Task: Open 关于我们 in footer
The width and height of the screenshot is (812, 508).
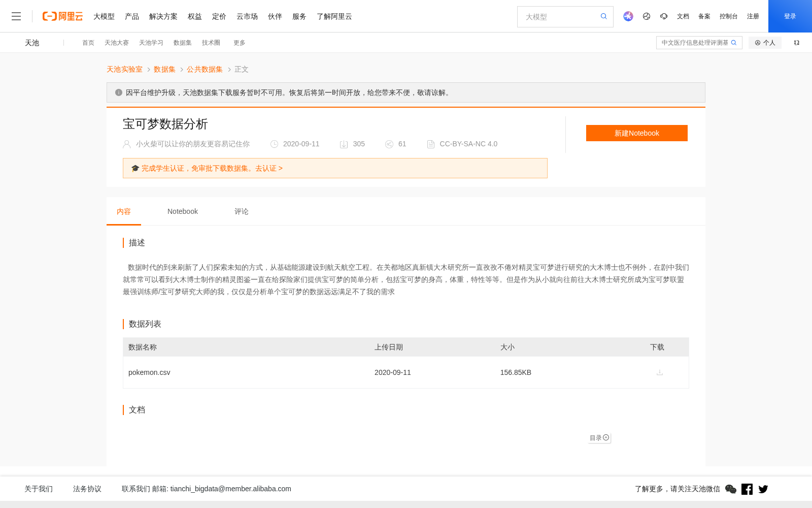Action: (x=39, y=489)
